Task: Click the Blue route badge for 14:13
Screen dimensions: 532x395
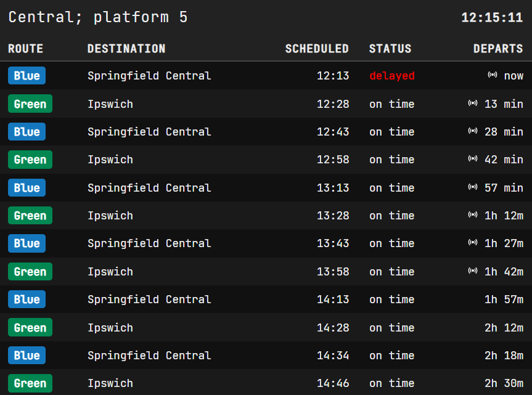Action: (x=27, y=299)
